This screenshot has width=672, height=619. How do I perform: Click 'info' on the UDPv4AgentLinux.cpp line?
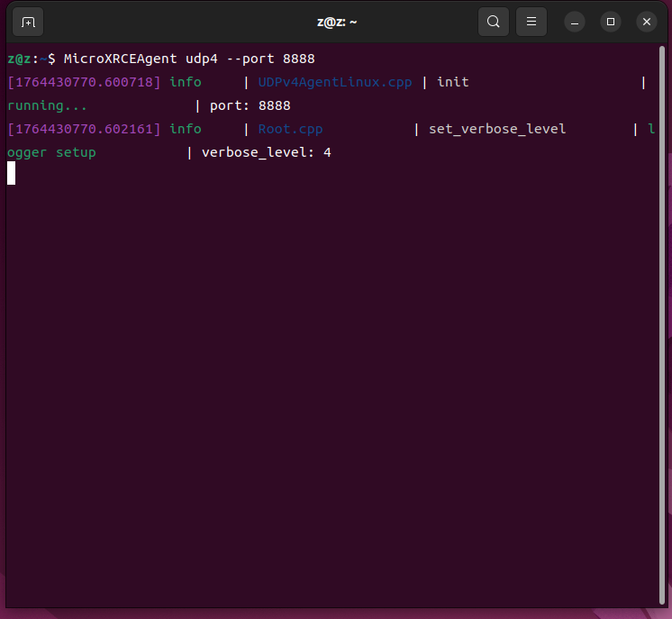point(186,82)
